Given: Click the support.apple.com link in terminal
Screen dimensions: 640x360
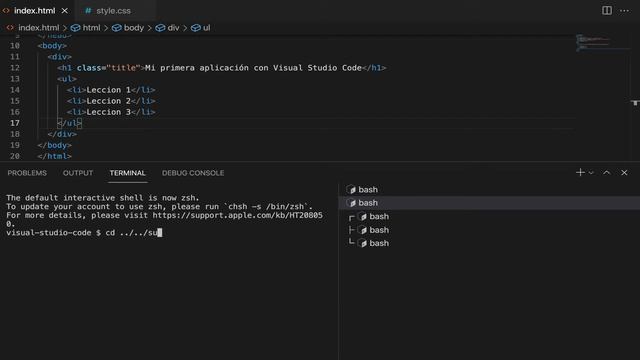Looking at the screenshot, I should (x=238, y=215).
